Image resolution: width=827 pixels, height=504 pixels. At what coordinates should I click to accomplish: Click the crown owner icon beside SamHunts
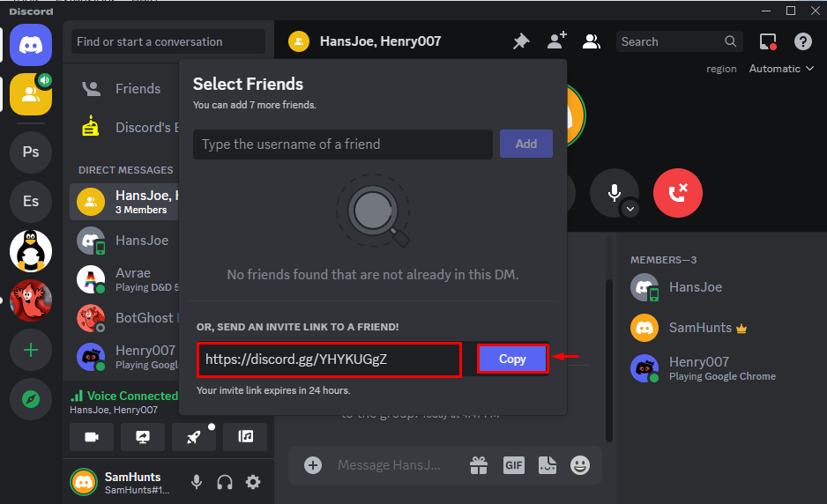pyautogui.click(x=741, y=329)
